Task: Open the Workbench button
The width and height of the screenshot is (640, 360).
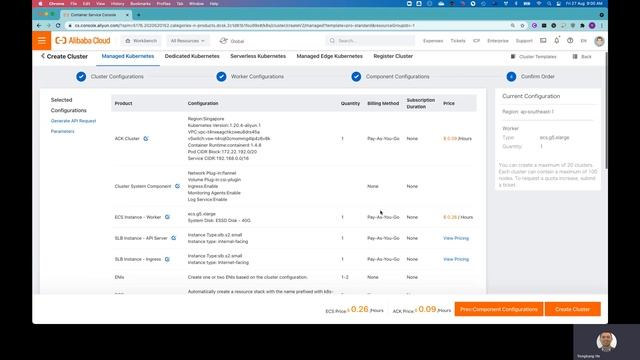Action: click(141, 41)
